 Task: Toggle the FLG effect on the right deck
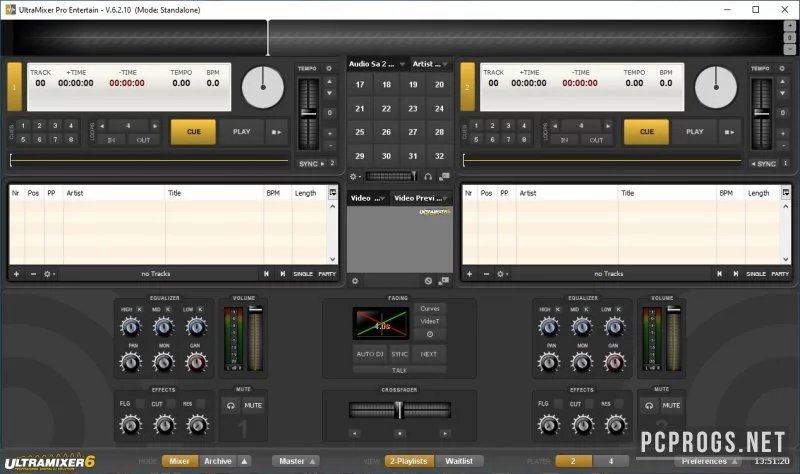tap(558, 404)
